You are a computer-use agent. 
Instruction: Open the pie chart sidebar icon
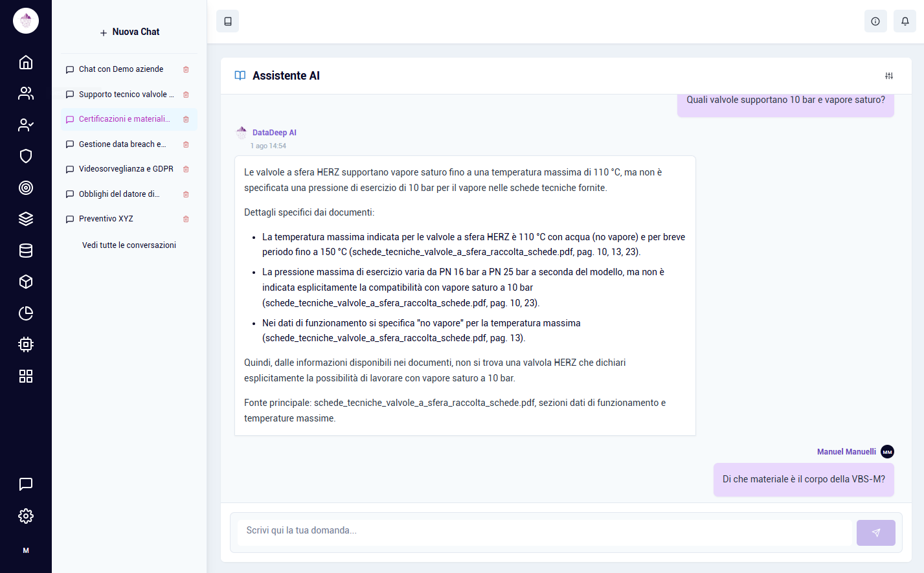pyautogui.click(x=26, y=313)
